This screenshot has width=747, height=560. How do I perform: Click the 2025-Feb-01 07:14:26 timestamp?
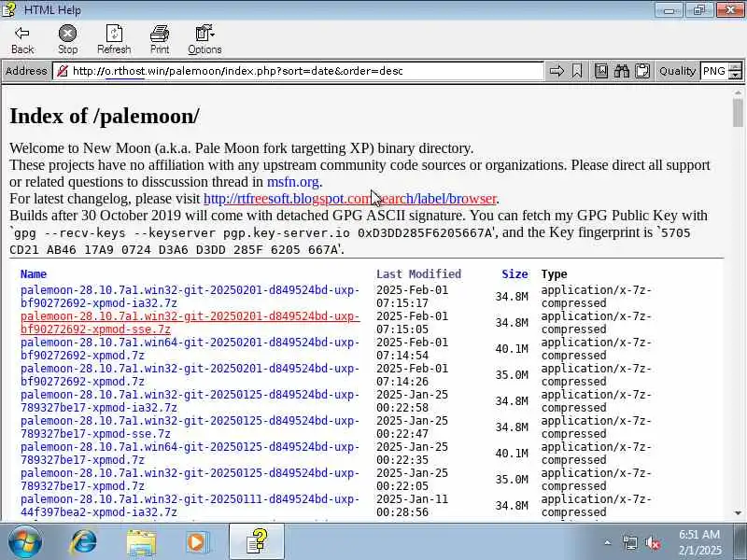[x=412, y=375]
